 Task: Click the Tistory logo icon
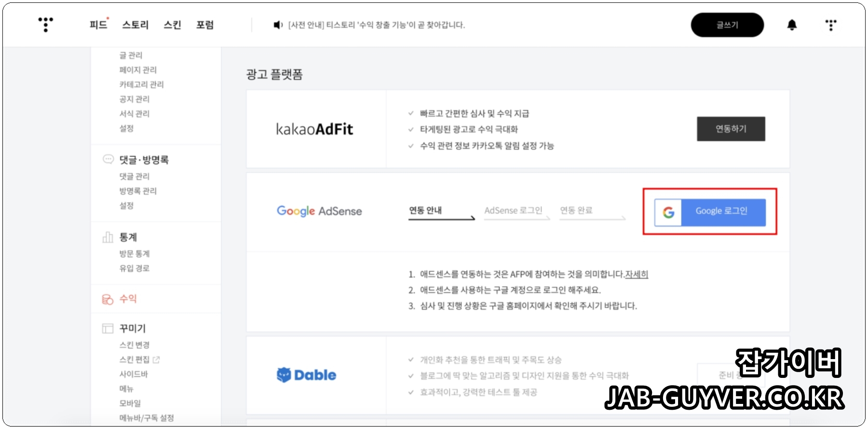[46, 25]
